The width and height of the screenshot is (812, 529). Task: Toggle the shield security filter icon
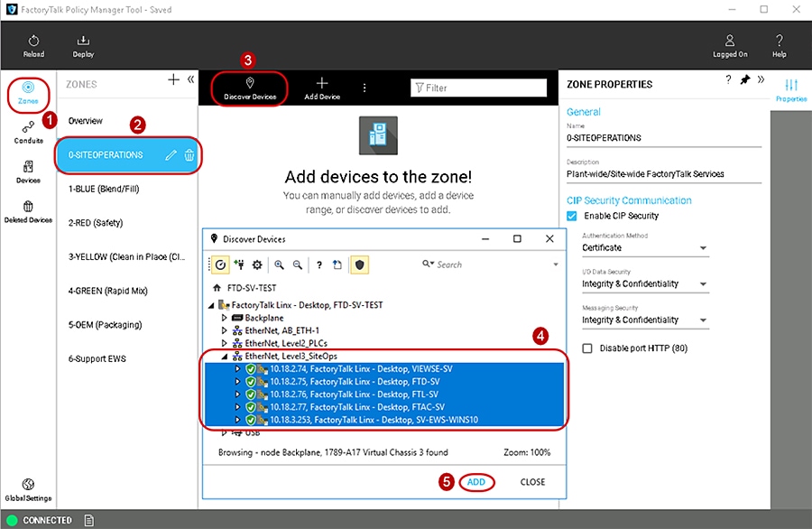click(359, 264)
